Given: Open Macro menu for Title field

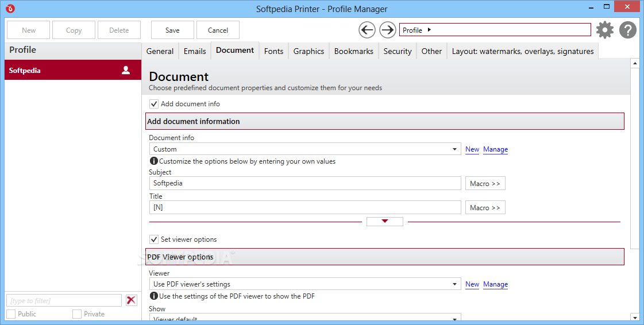Looking at the screenshot, I should tap(485, 208).
